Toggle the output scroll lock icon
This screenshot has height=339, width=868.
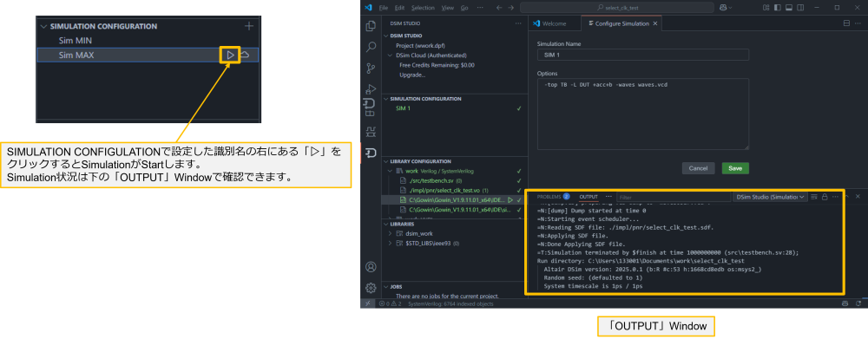click(825, 196)
